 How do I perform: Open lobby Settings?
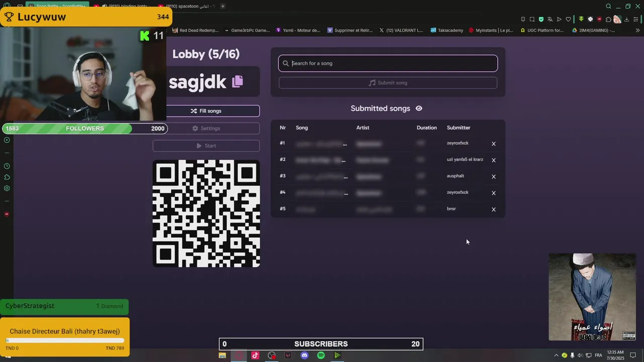tap(206, 128)
